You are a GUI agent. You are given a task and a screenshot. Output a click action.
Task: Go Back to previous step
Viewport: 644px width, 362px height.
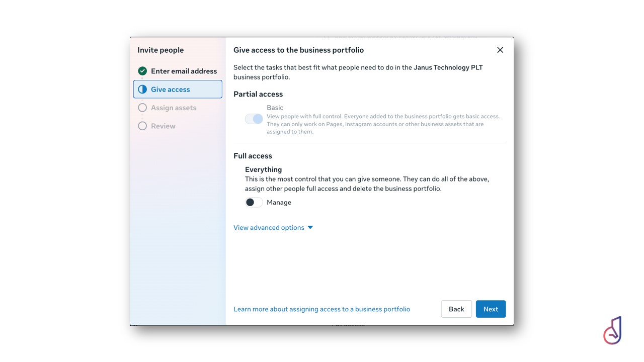click(456, 309)
